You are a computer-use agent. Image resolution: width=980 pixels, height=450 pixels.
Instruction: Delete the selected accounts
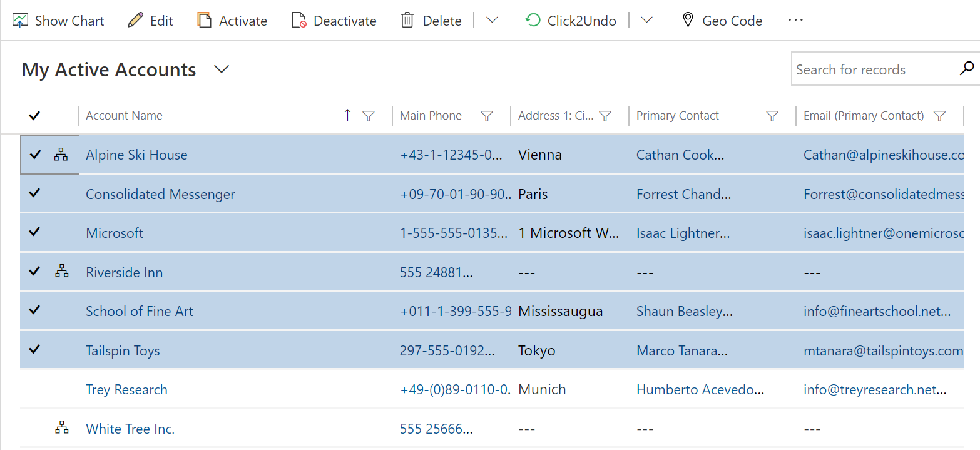point(431,21)
